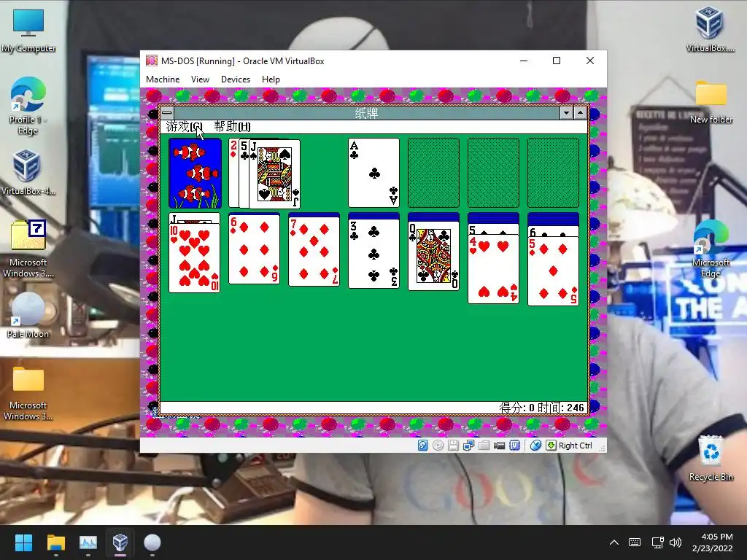Image resolution: width=747 pixels, height=560 pixels.
Task: Open the Pale Moon desktop shortcut
Action: tap(28, 315)
